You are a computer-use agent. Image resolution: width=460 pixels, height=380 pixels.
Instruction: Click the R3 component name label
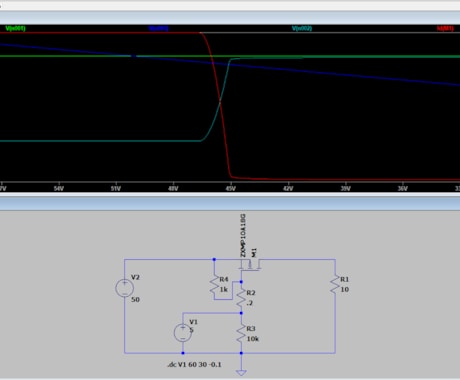pyautogui.click(x=251, y=329)
